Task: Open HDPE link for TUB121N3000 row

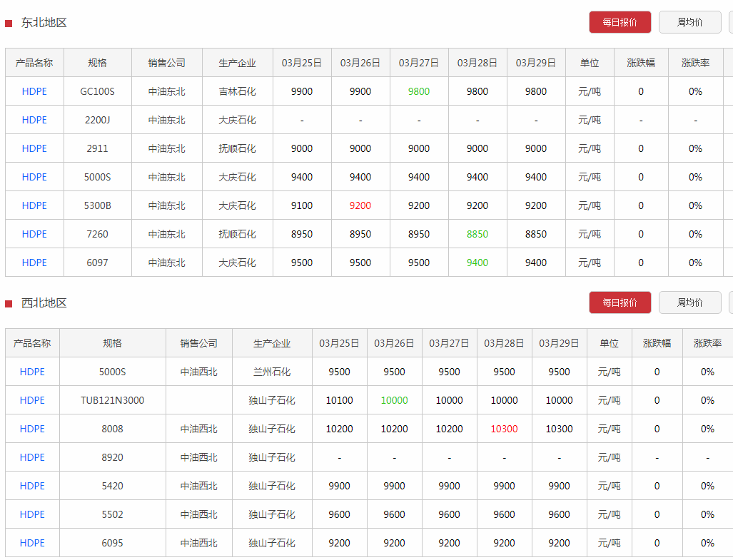Action: tap(32, 400)
